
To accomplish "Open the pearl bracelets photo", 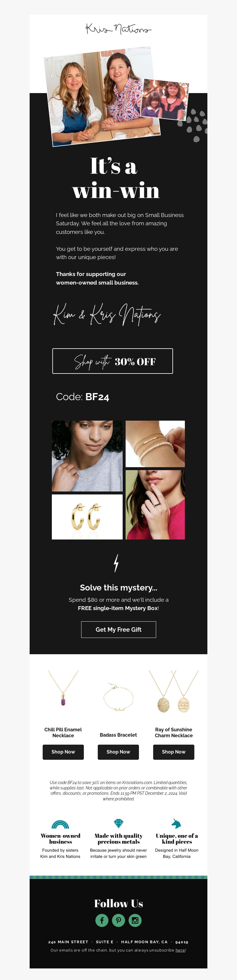I will tap(155, 443).
